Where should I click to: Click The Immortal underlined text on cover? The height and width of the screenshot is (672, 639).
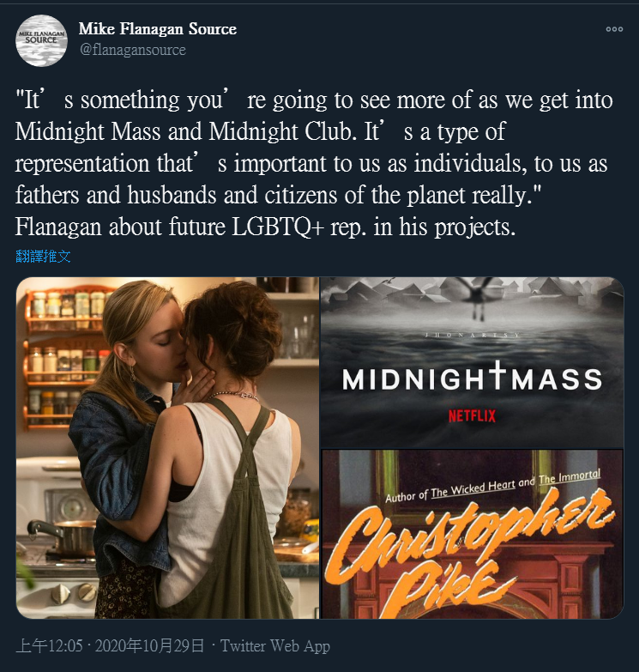click(x=570, y=476)
